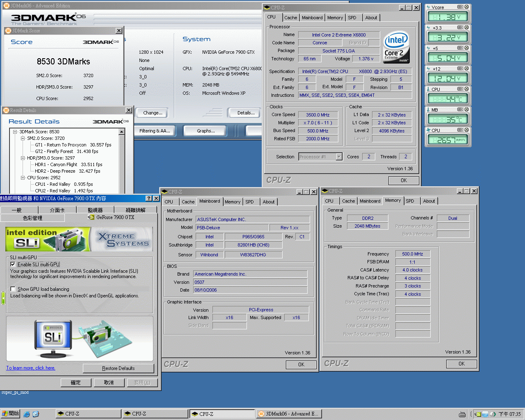
Task: Uncheck Enable SLI multi-GPU
Action: (13, 265)
